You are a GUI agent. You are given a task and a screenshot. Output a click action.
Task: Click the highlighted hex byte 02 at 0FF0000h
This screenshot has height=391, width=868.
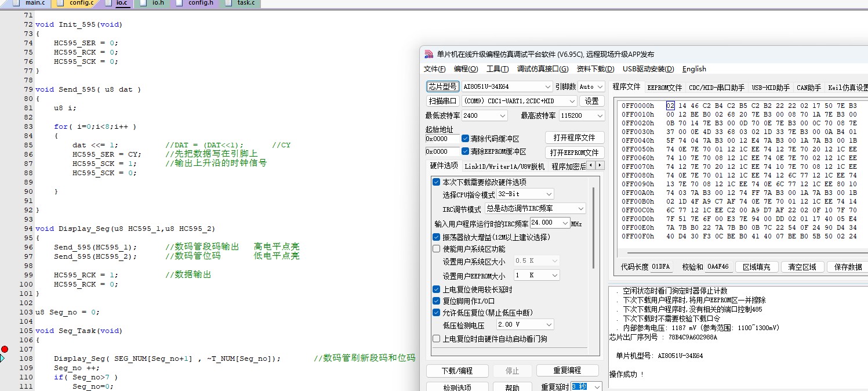tap(670, 106)
